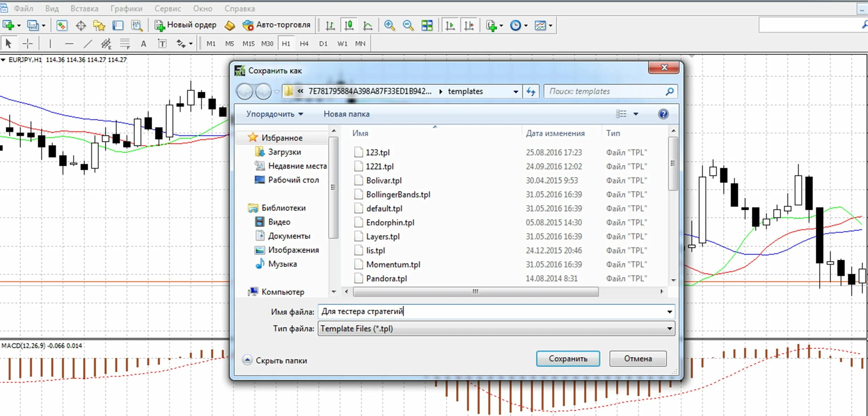Open the Упорядочить dropdown menu

(274, 114)
